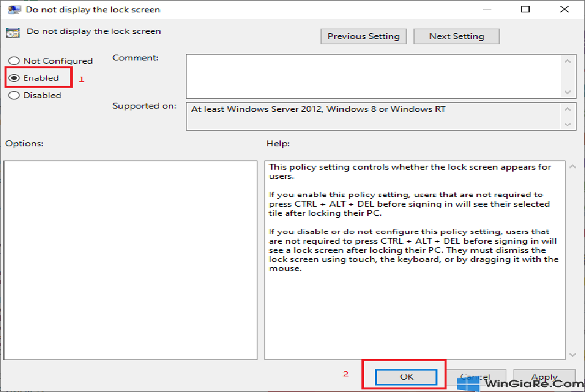Click the Supported on scroll-down arrow

click(x=568, y=125)
